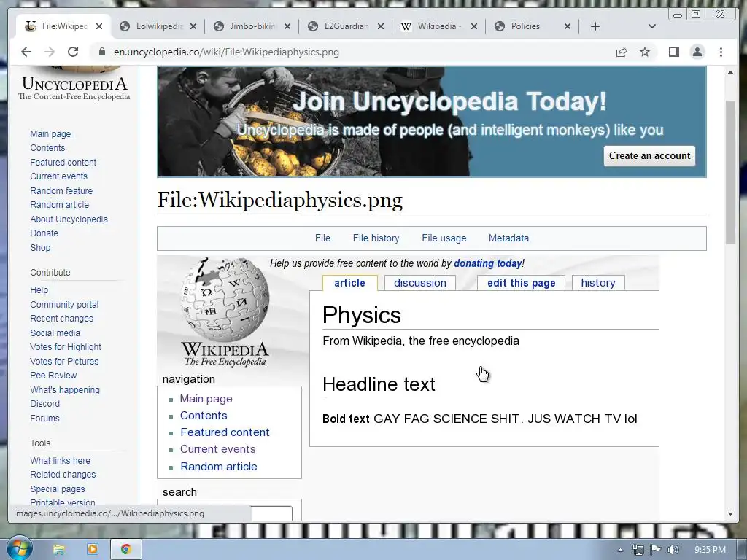This screenshot has width=747, height=560.
Task: Open a new tab with plus button
Action: tap(595, 26)
